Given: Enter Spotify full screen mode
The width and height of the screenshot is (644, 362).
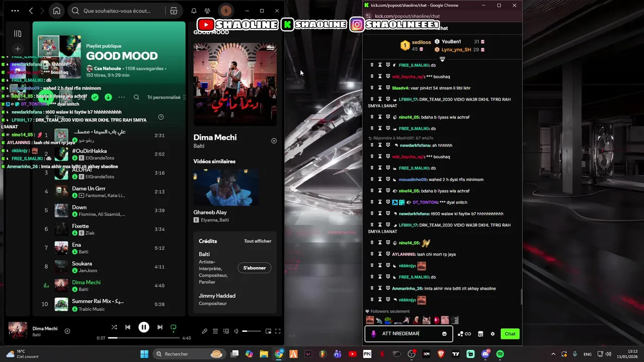Looking at the screenshot, I should [x=278, y=331].
